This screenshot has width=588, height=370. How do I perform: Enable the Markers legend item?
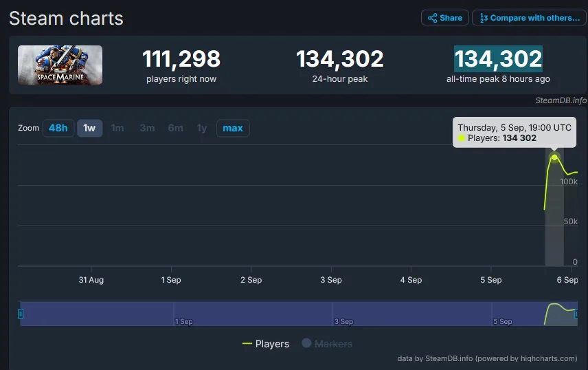[327, 344]
